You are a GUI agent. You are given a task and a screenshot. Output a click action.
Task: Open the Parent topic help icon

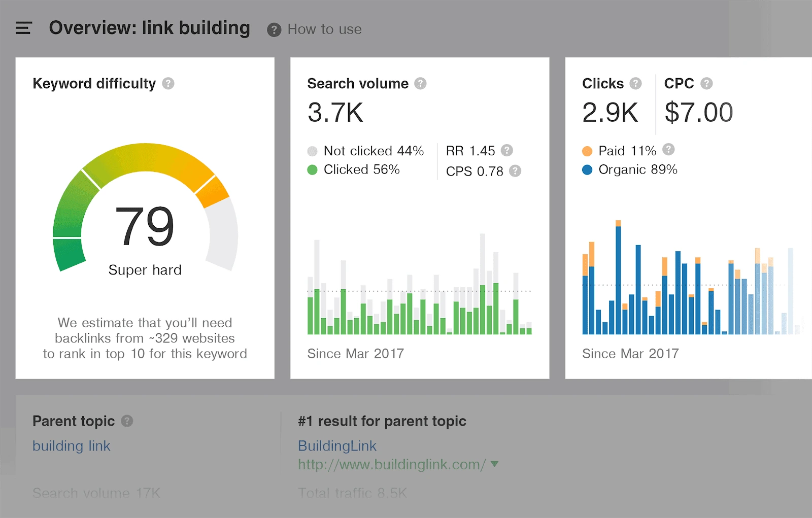click(127, 421)
